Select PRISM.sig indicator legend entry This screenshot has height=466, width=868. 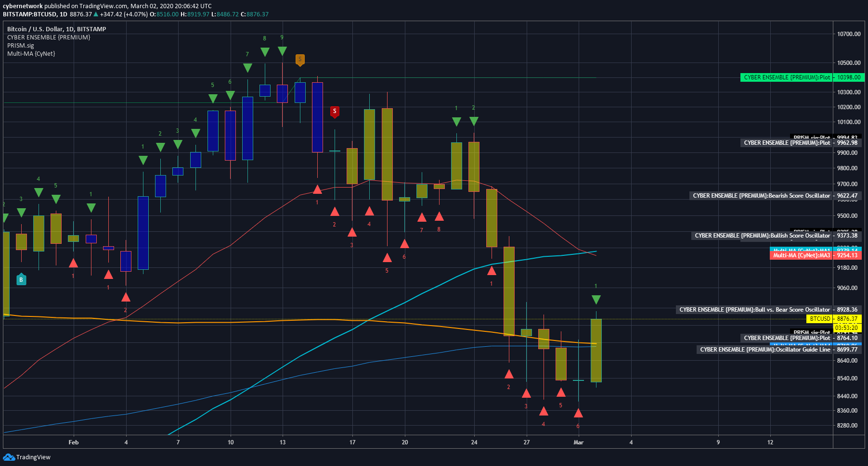(21, 45)
